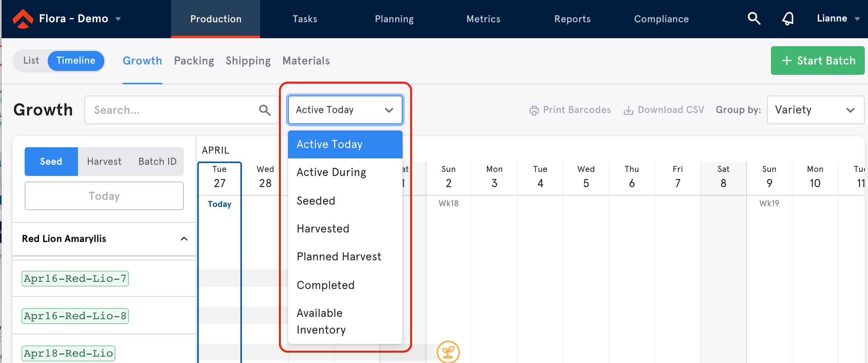
Task: Focus the Growth Search field
Action: tap(182, 110)
